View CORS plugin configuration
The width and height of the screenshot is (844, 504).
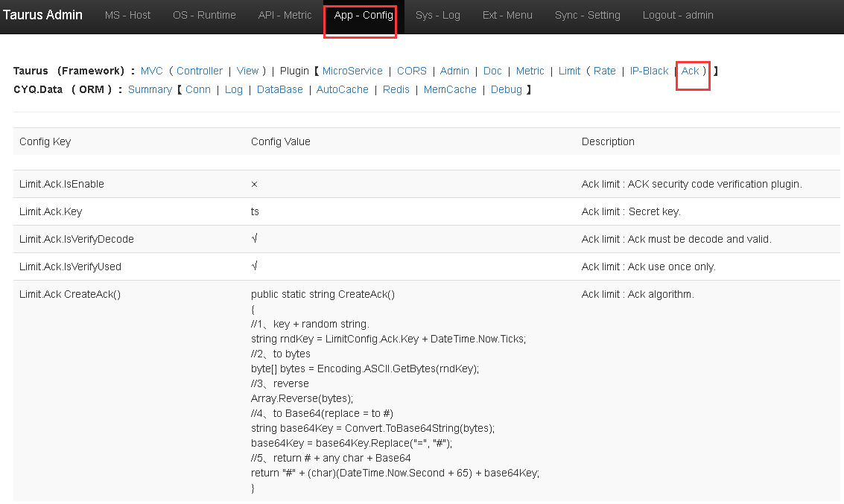coord(411,71)
